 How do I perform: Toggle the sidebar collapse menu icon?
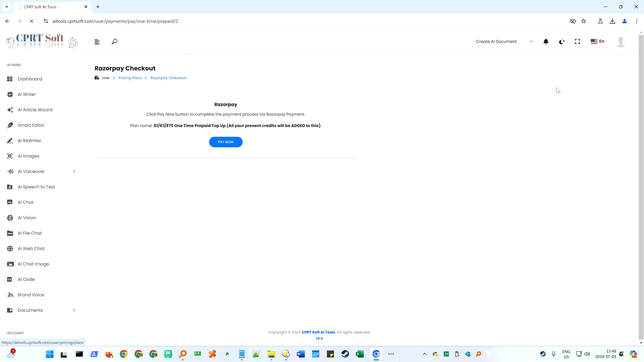[x=97, y=42]
